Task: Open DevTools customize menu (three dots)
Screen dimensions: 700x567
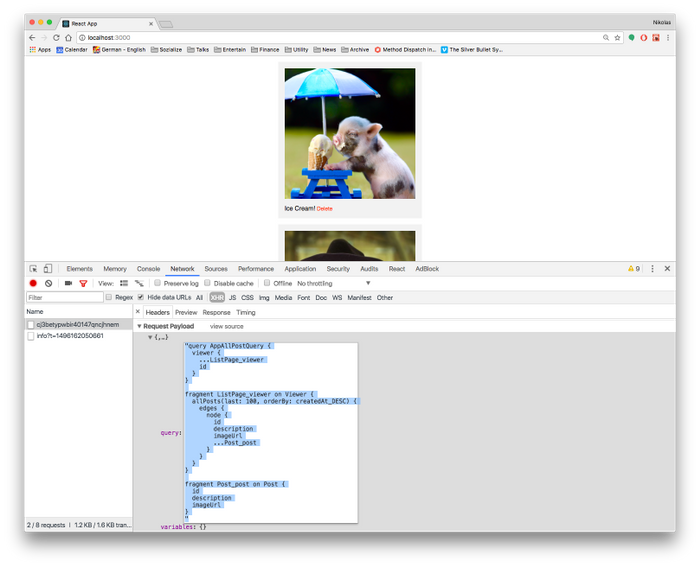Action: (652, 269)
